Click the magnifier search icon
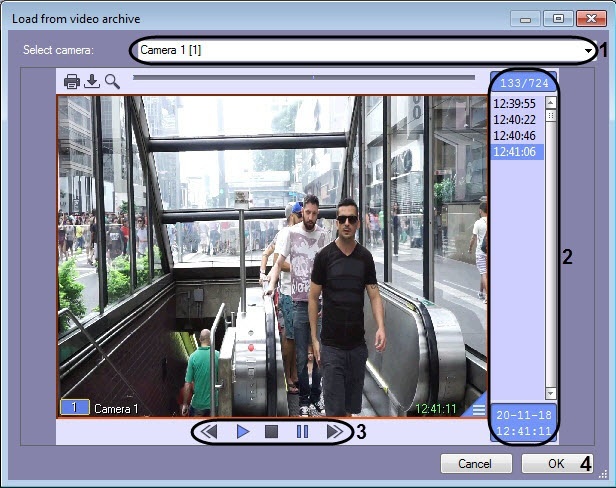This screenshot has width=616, height=488. coord(112,82)
